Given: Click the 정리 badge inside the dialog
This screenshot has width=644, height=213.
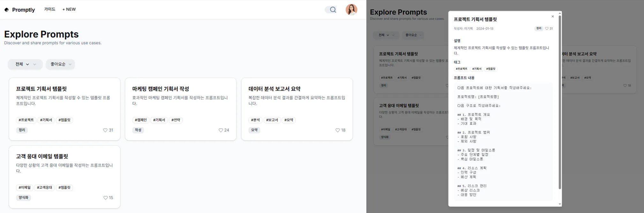Looking at the screenshot, I should click(x=539, y=28).
